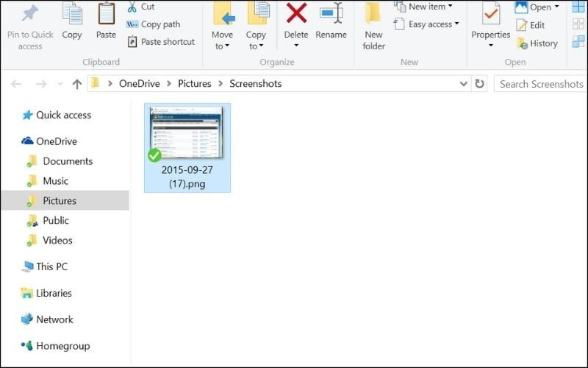Click the Properties checkmark icon

[x=490, y=13]
